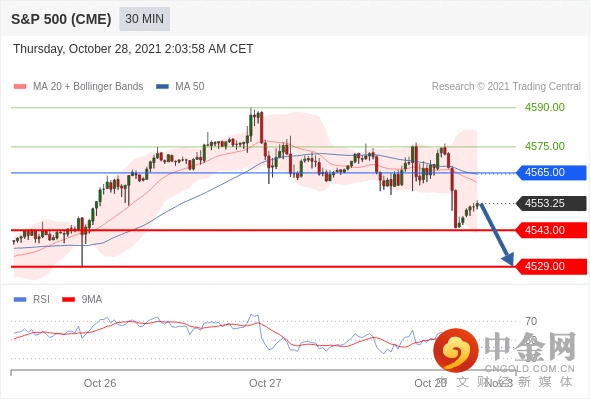Click the Research © 2021 Trading Central credit
Image resolution: width=590 pixels, height=400 pixels.
[506, 87]
